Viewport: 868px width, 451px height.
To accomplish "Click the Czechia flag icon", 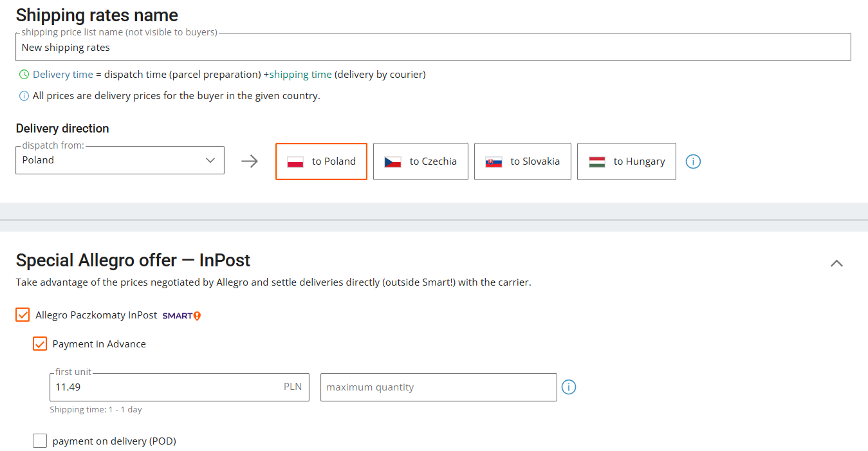I will (x=392, y=161).
